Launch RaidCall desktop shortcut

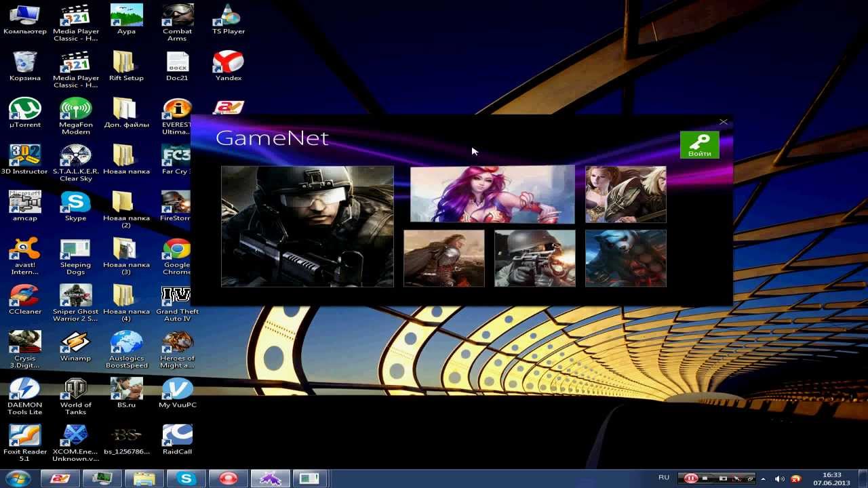click(x=177, y=440)
